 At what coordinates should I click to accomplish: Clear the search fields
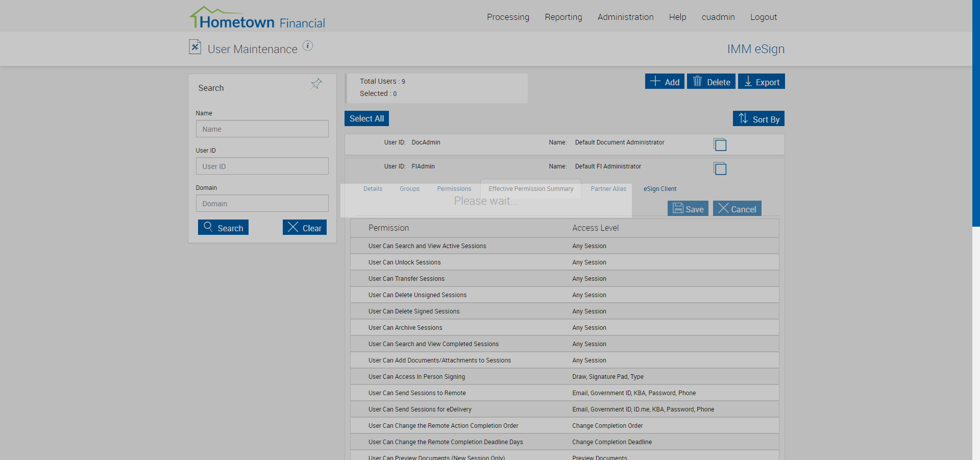[305, 227]
